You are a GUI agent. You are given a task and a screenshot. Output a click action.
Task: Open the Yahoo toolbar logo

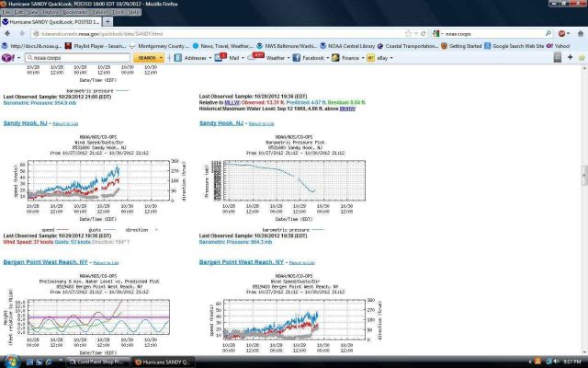point(8,58)
